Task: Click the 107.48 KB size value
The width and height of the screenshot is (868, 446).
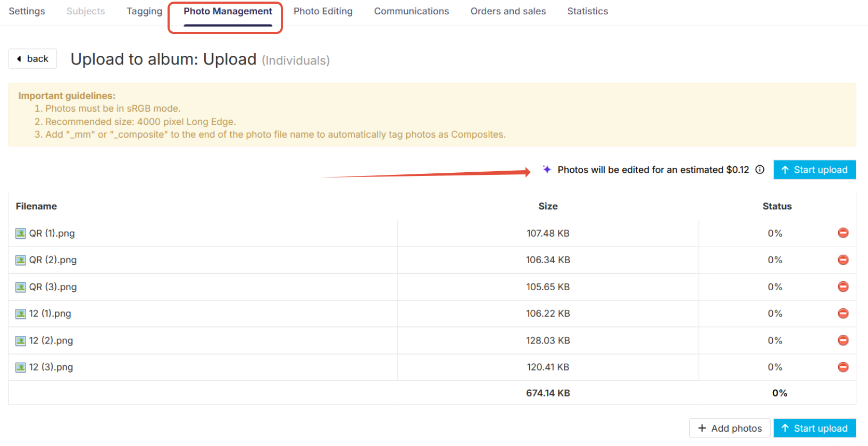Action: point(548,233)
